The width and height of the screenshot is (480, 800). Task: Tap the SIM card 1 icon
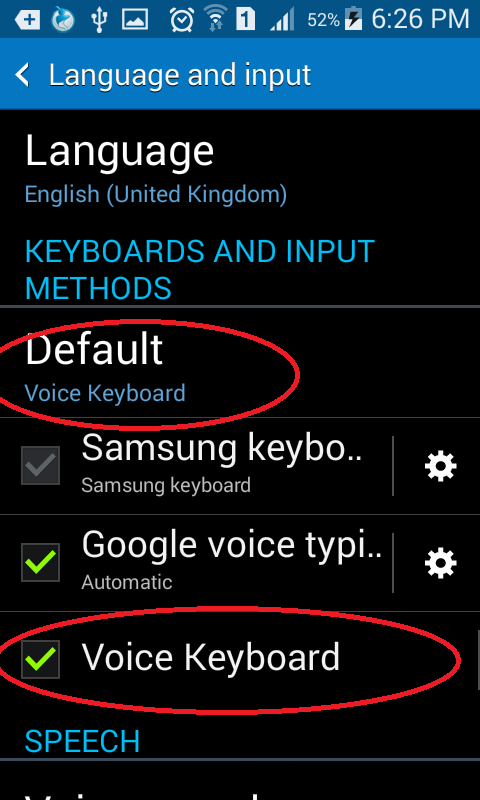click(x=245, y=20)
